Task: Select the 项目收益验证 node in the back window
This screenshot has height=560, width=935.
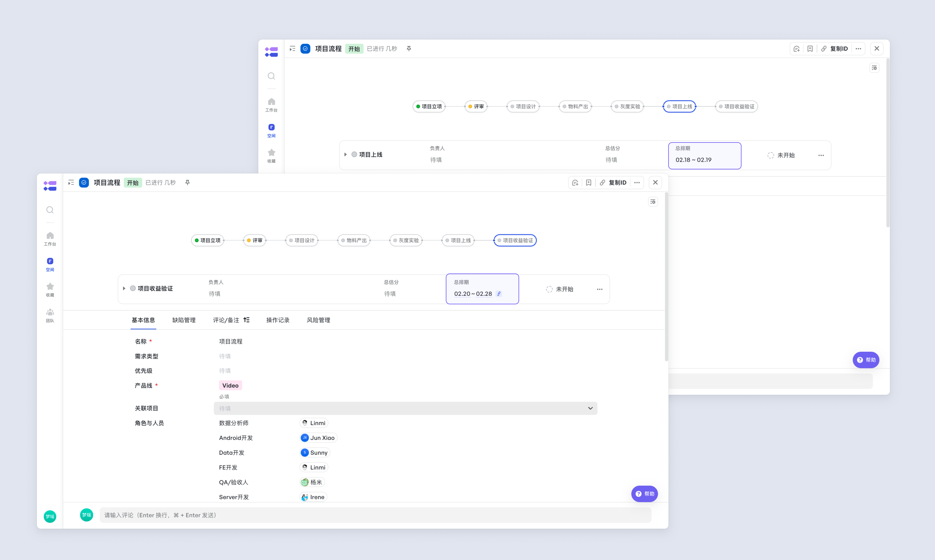Action: coord(736,106)
